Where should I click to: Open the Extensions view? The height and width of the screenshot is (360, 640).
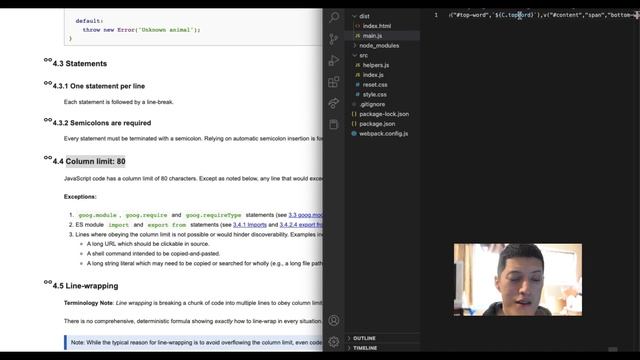[334, 82]
